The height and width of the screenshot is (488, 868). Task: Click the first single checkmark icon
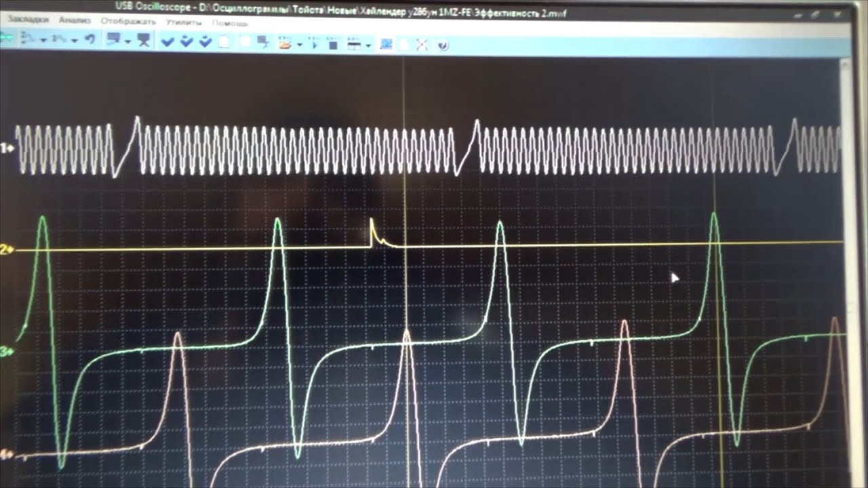click(167, 42)
